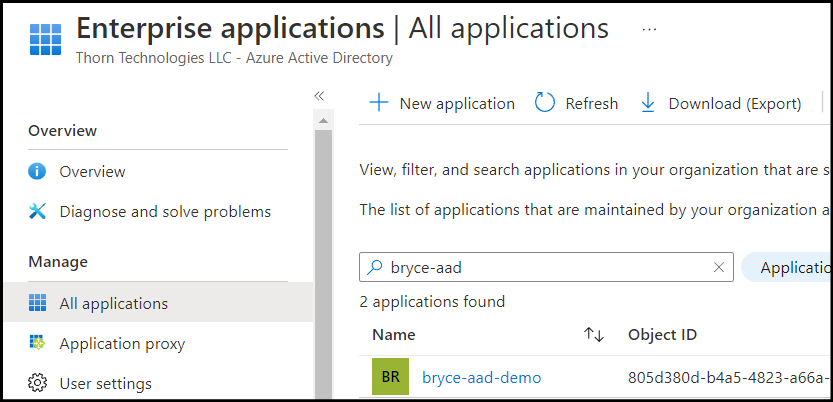Clear the search box with X
833x402 pixels.
point(719,267)
